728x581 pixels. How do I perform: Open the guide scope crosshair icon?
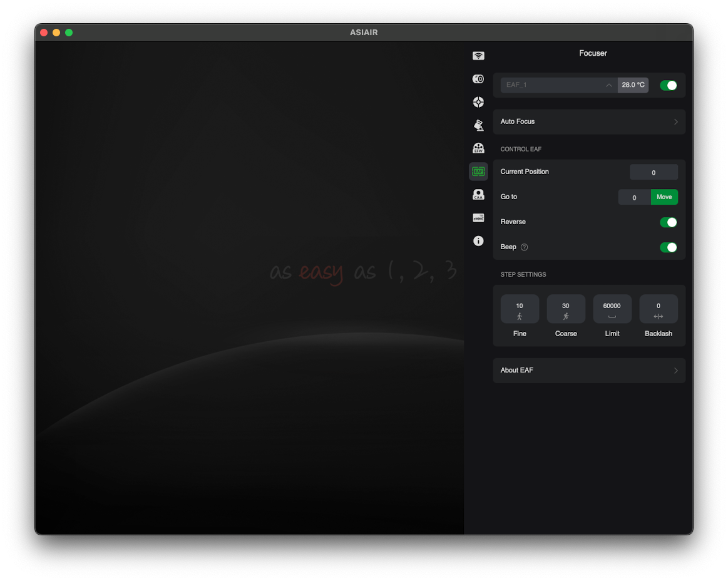point(478,101)
